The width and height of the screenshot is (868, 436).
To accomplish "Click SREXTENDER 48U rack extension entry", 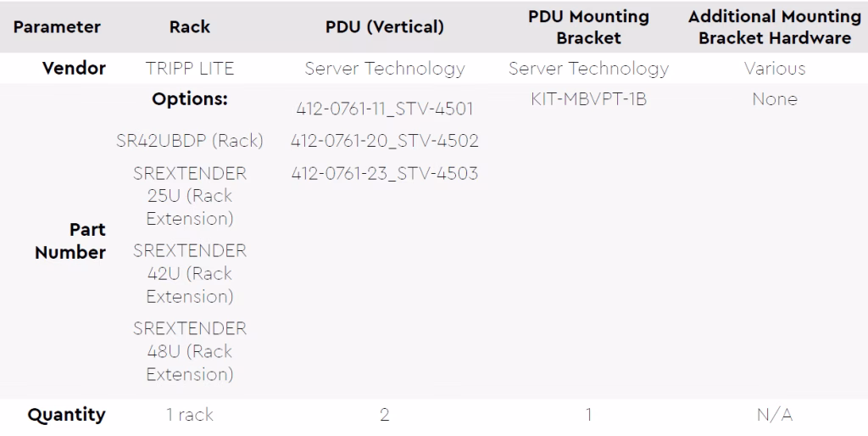I will [x=190, y=351].
